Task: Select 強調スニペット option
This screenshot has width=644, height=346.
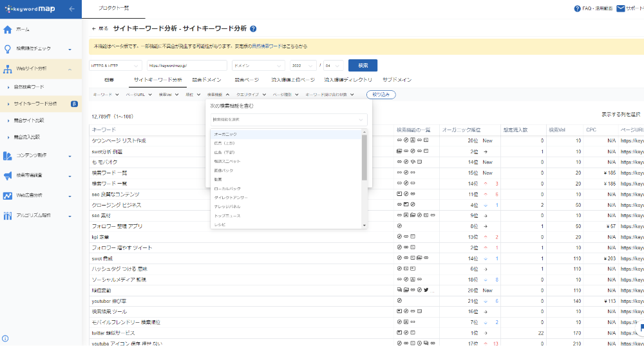Action: pyautogui.click(x=287, y=162)
